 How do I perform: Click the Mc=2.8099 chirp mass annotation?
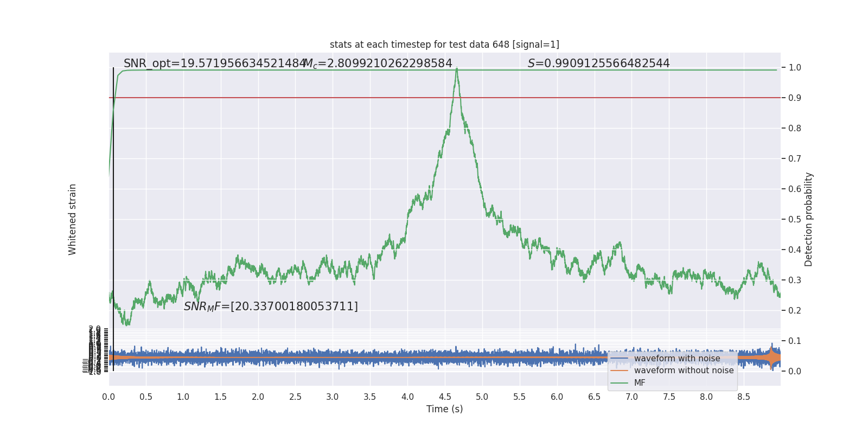point(378,63)
